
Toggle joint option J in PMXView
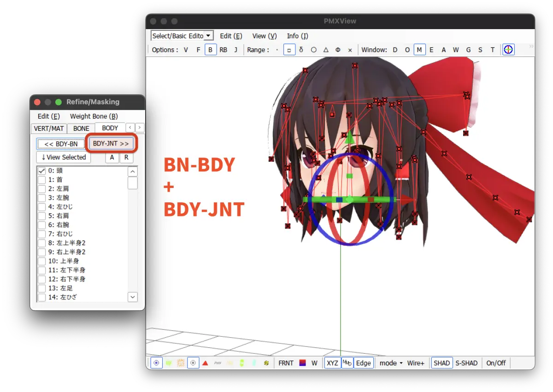(x=235, y=50)
